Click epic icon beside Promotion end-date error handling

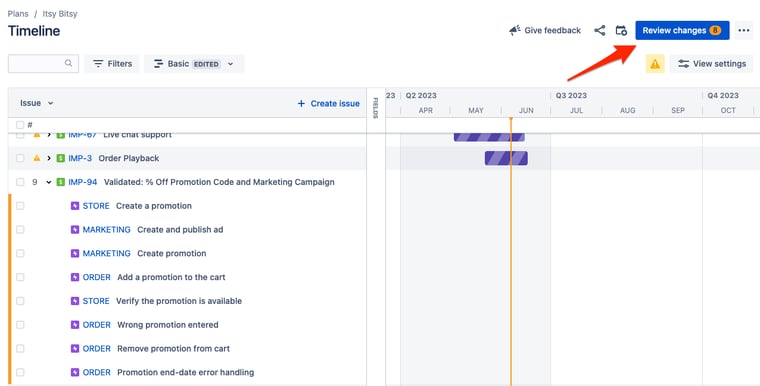(75, 372)
